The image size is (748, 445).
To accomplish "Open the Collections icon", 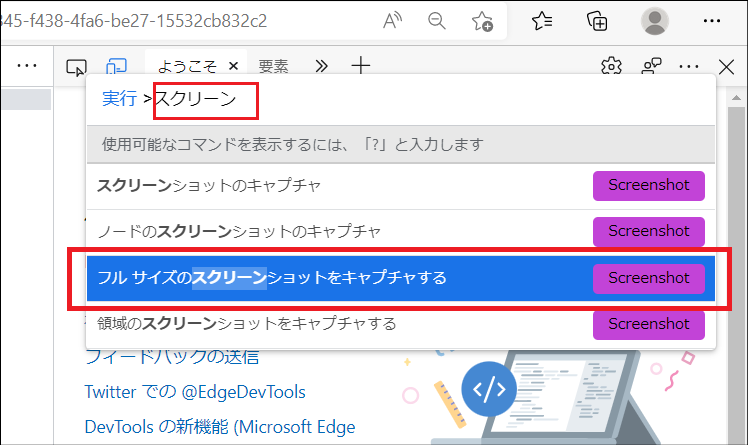I will [597, 21].
